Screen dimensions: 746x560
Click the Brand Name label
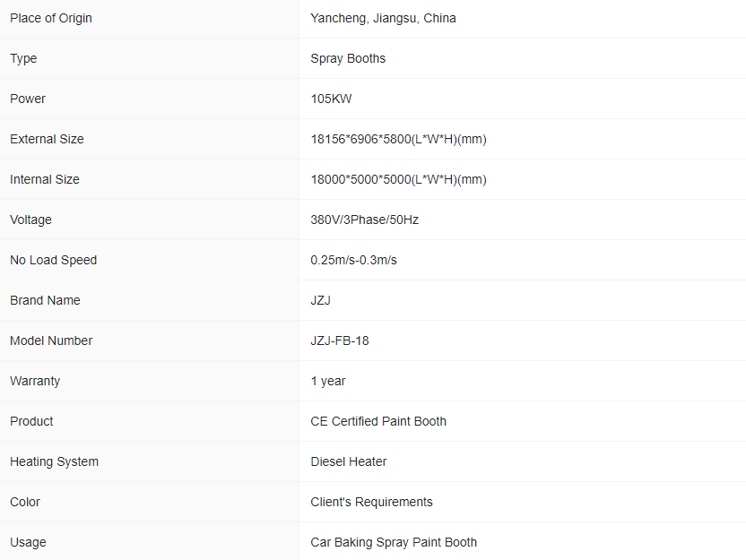[45, 300]
